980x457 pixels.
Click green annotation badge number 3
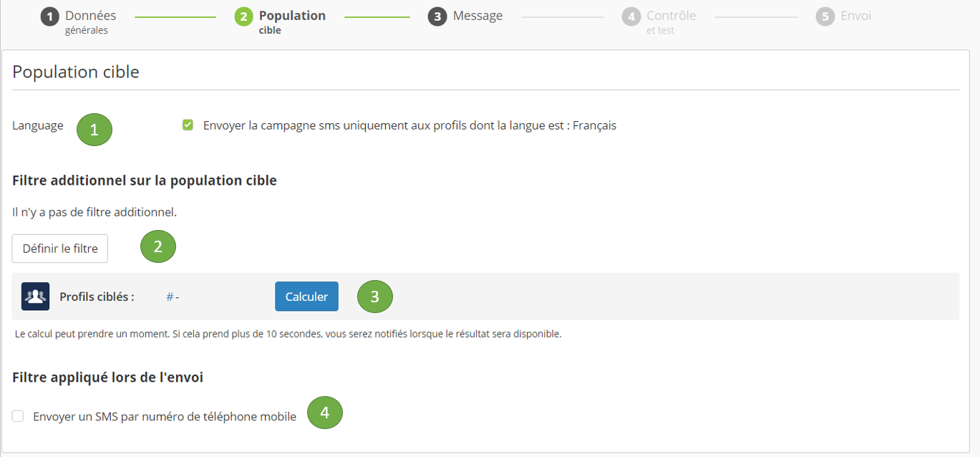click(375, 296)
